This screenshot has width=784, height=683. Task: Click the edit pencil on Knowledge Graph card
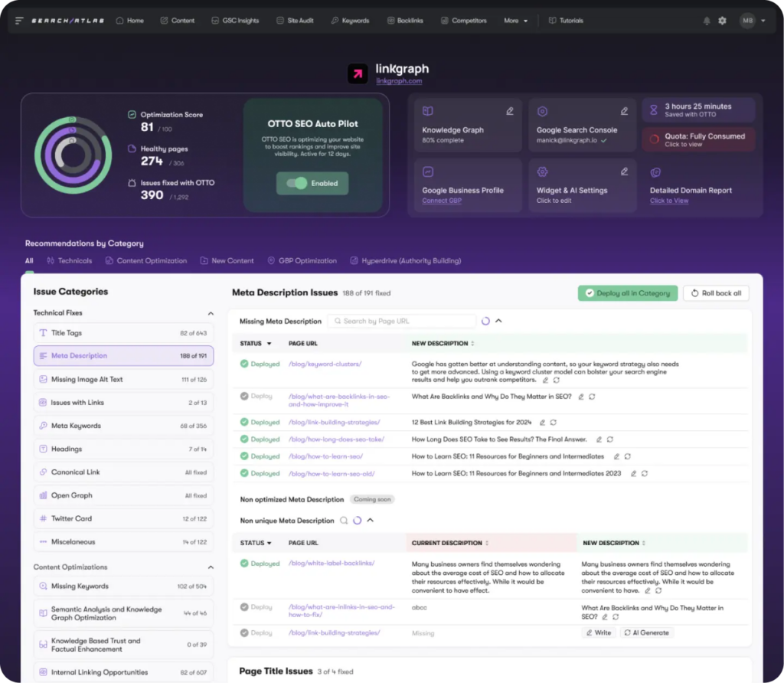(510, 111)
